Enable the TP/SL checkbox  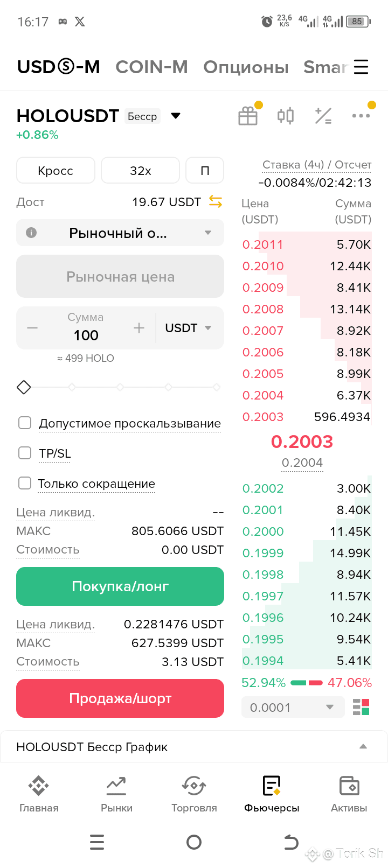[25, 453]
